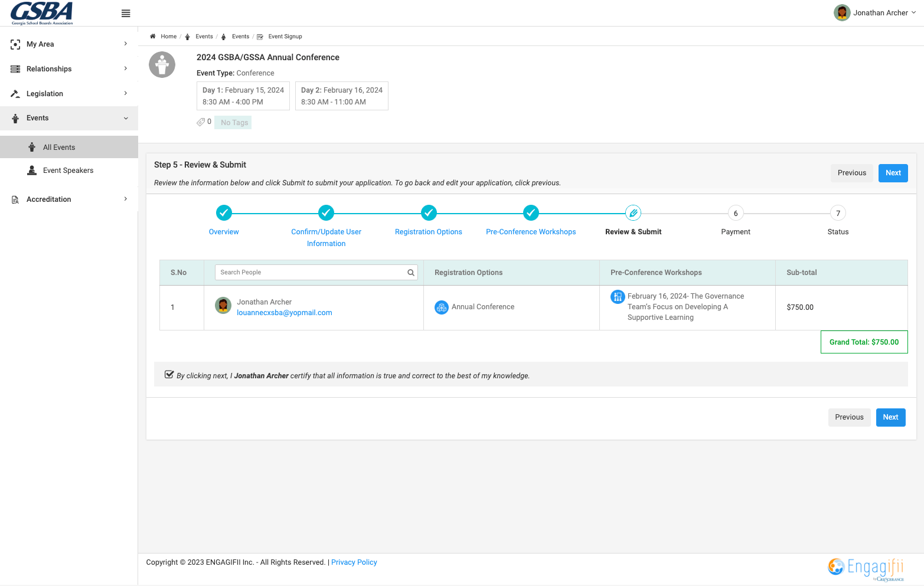The image size is (924, 586).
Task: Click the Home icon in the breadcrumb
Action: tap(153, 37)
